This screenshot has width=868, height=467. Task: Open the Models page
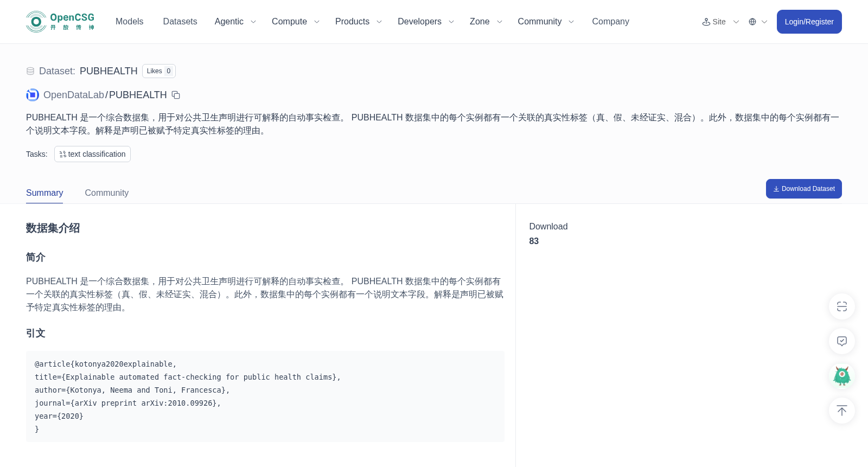(129, 22)
